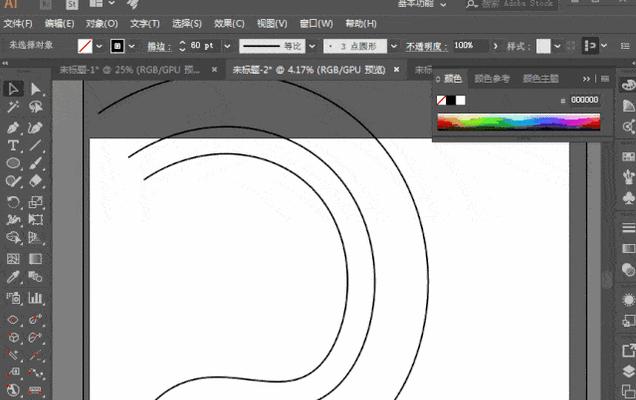Choose the Ellipse tool
The height and width of the screenshot is (400, 636).
click(x=13, y=163)
